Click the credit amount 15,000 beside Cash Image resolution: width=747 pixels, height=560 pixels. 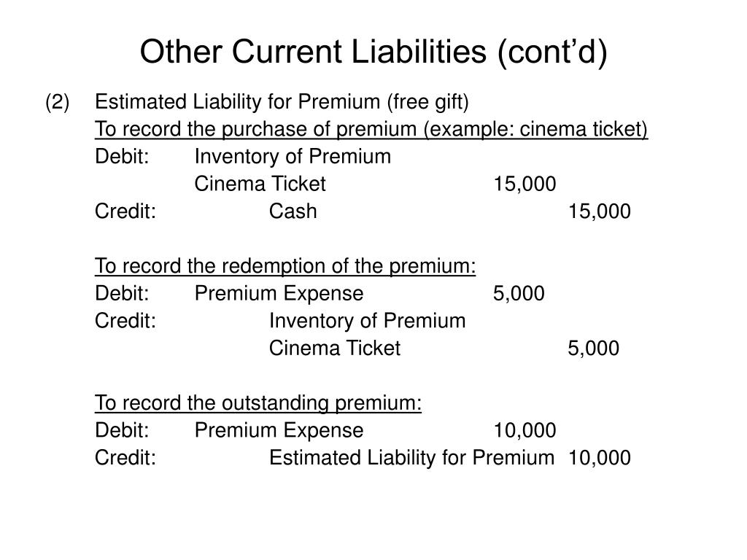(600, 211)
